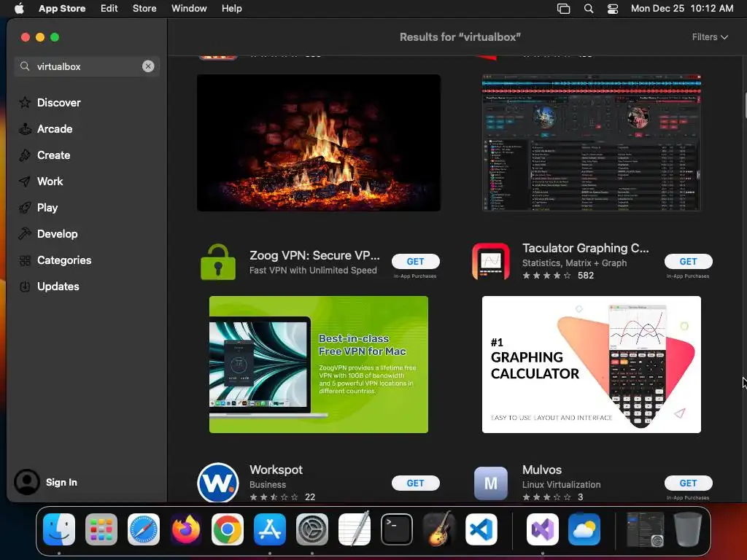The width and height of the screenshot is (747, 560).
Task: Open System Settings from the Dock
Action: pyautogui.click(x=312, y=529)
